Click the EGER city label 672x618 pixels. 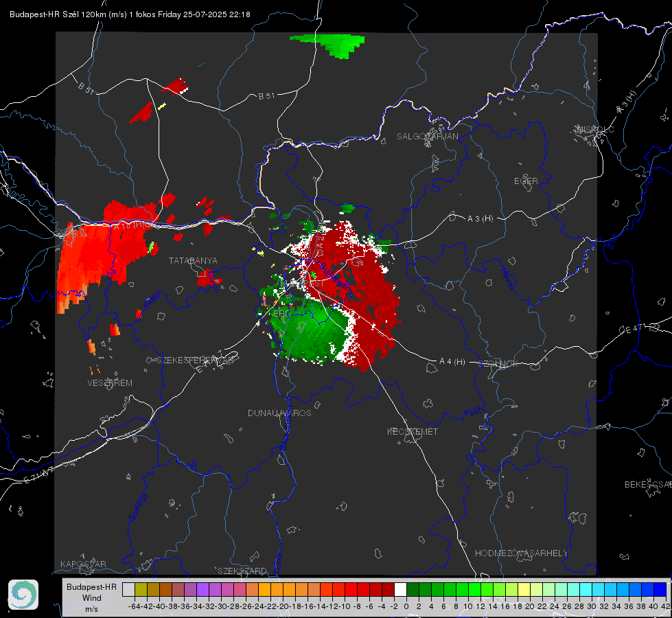(526, 181)
